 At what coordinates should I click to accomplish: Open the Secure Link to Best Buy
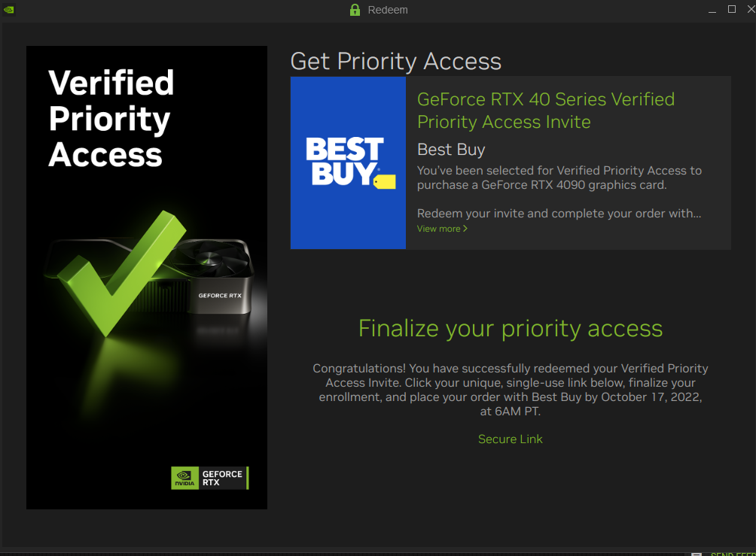pos(510,439)
